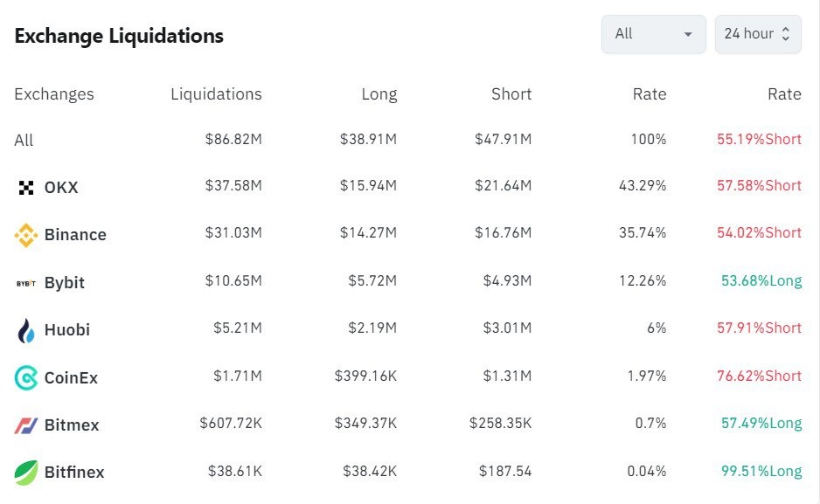The width and height of the screenshot is (820, 504).
Task: Open the Binance exchange name link
Action: [75, 235]
